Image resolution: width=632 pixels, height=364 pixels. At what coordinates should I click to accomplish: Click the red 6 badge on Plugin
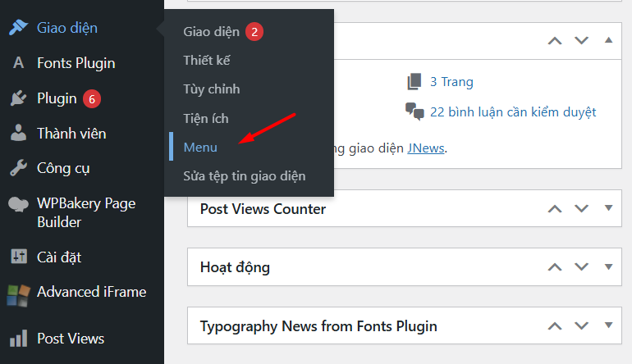click(92, 98)
